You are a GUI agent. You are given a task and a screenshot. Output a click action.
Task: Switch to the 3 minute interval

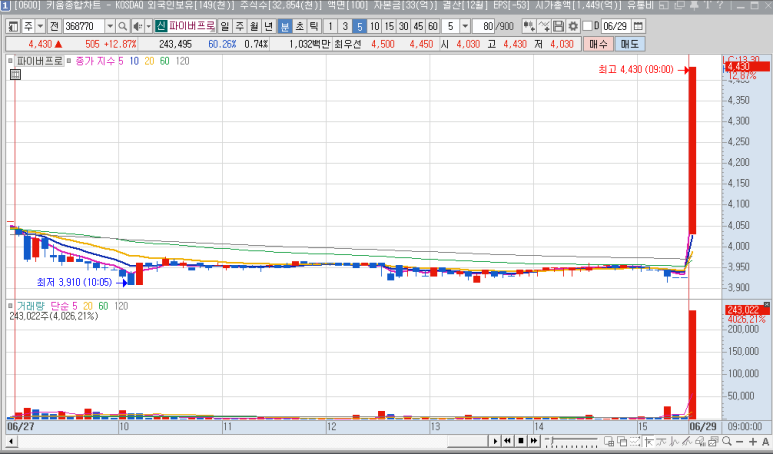point(345,26)
